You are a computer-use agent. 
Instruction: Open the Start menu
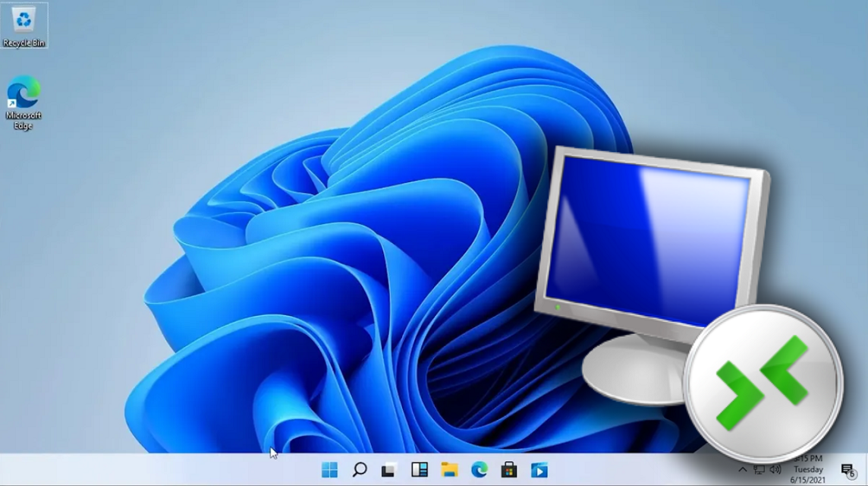[329, 470]
